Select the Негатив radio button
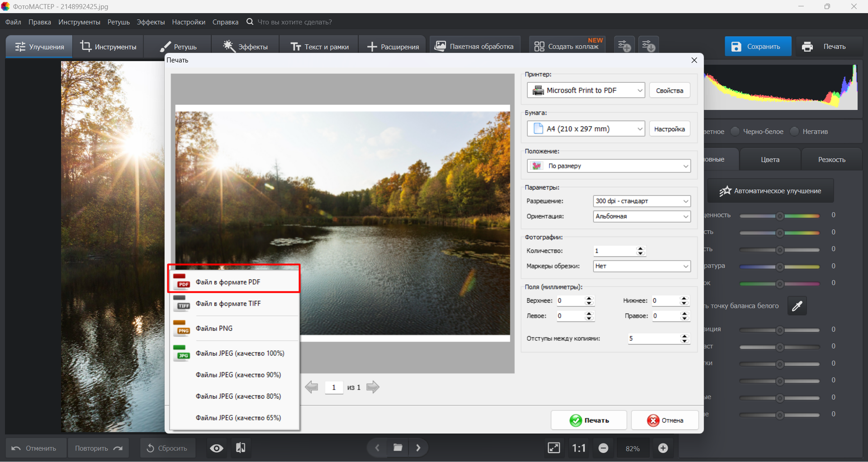 click(x=794, y=131)
